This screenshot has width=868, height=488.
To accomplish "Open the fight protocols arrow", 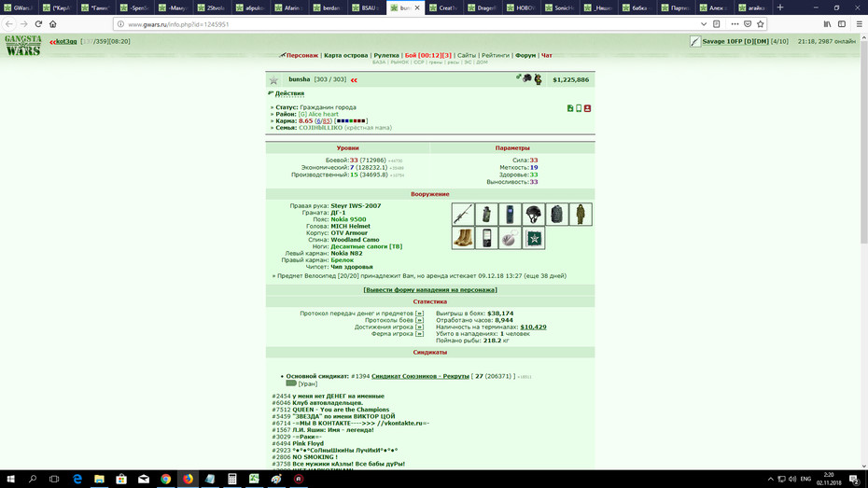I will (420, 320).
